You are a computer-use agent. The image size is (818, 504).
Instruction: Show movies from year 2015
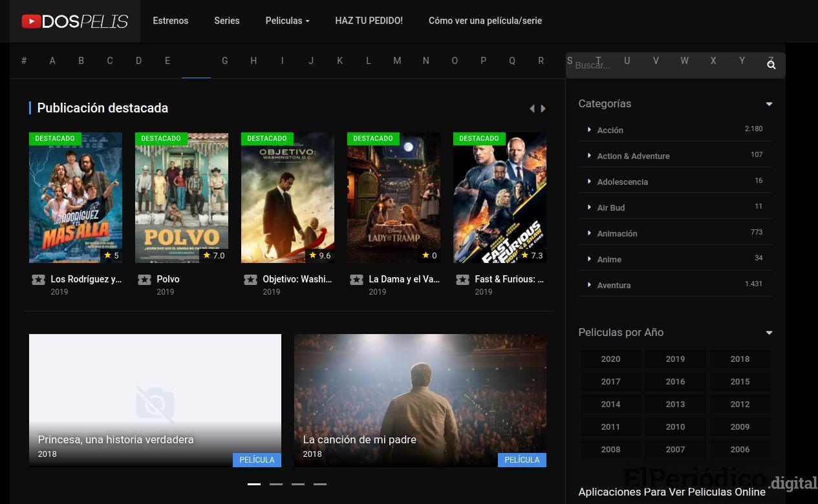point(740,382)
